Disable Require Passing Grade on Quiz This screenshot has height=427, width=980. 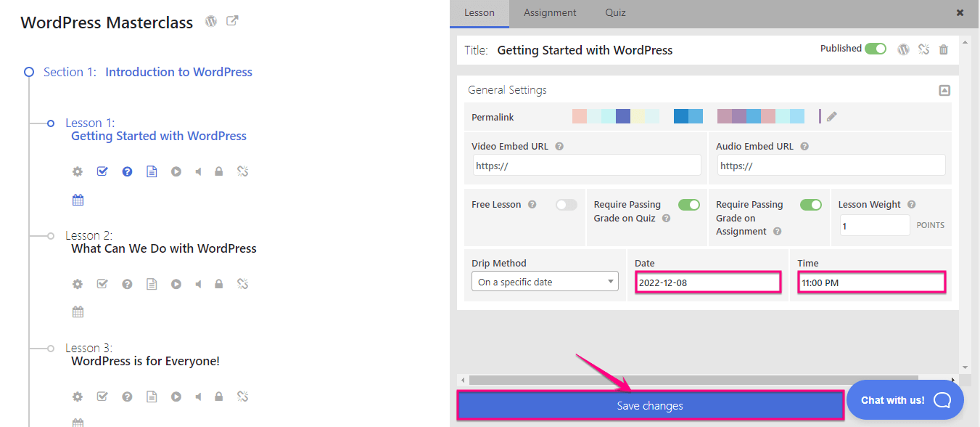689,205
